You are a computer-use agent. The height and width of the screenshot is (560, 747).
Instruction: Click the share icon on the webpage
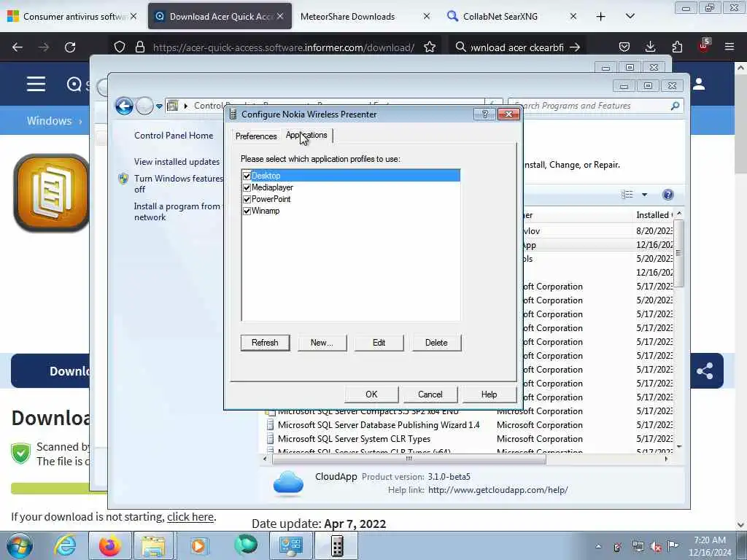coord(705,371)
